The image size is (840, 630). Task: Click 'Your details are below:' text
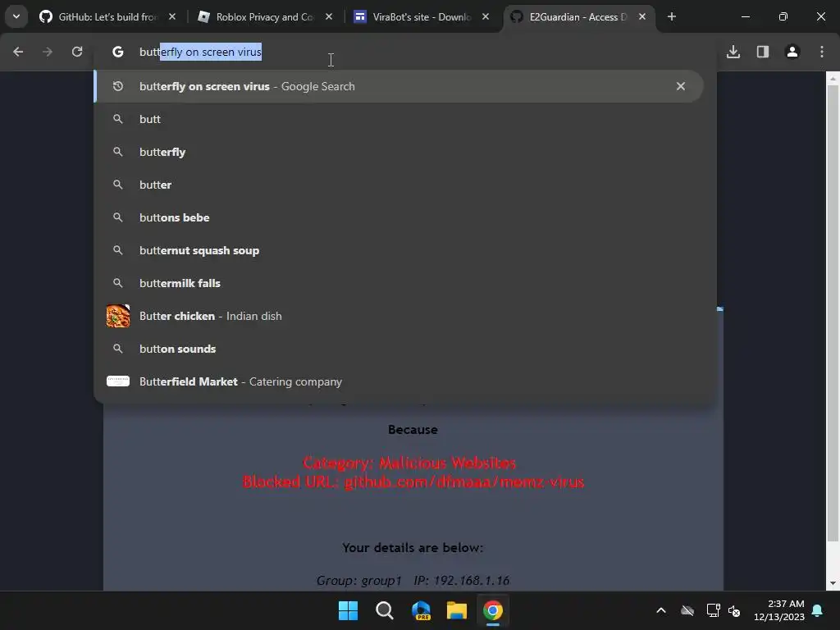[413, 547]
